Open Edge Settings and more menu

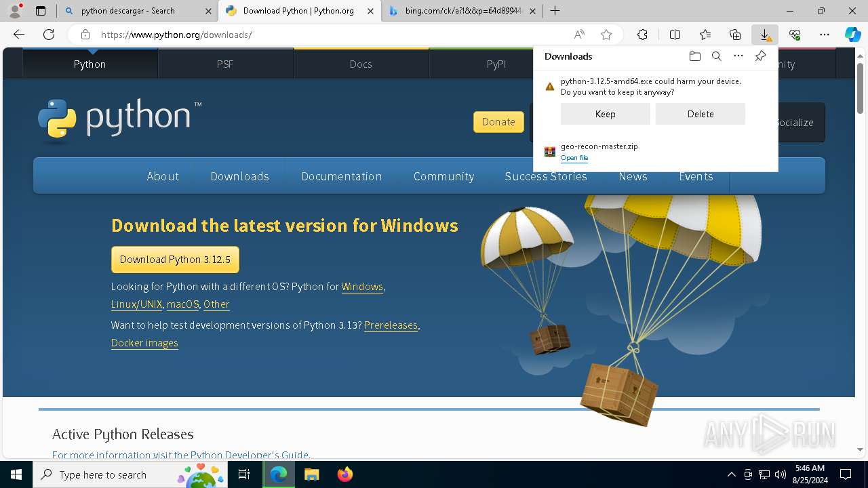click(825, 35)
